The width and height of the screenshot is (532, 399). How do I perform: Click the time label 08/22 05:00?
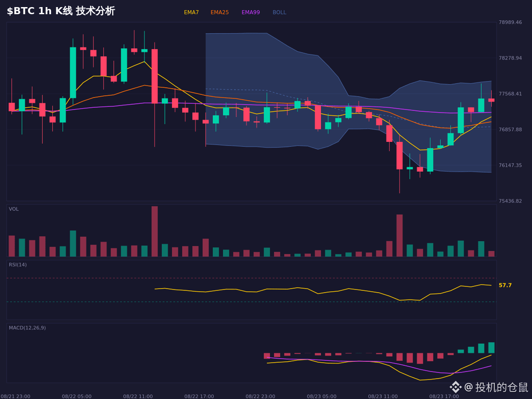coord(77,396)
